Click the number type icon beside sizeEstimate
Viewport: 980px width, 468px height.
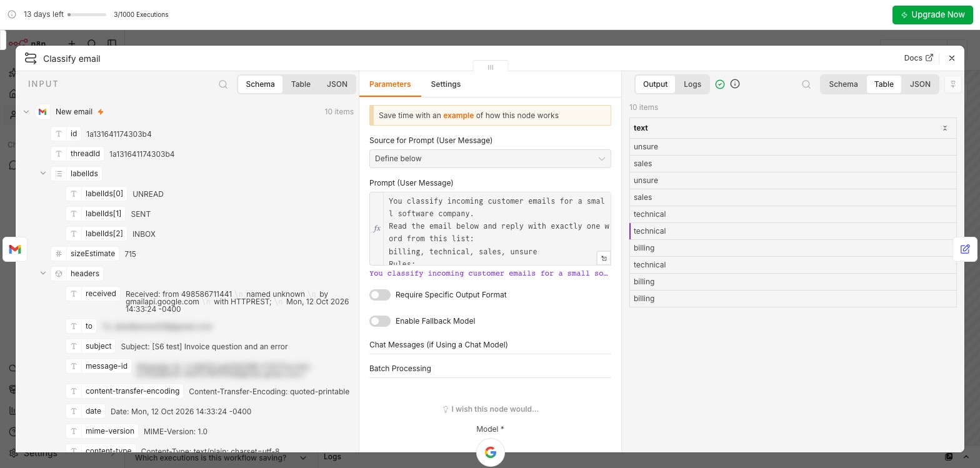click(59, 254)
